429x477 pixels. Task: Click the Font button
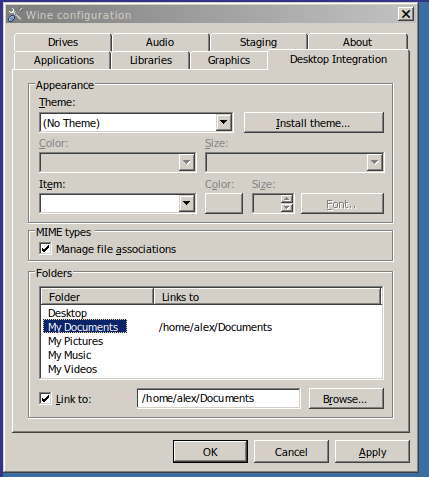[x=342, y=204]
